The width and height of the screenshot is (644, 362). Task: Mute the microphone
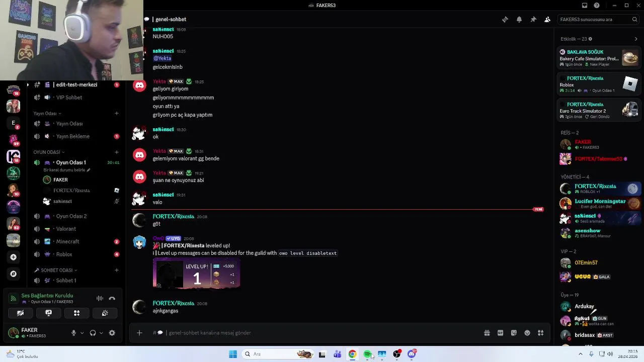pyautogui.click(x=73, y=333)
